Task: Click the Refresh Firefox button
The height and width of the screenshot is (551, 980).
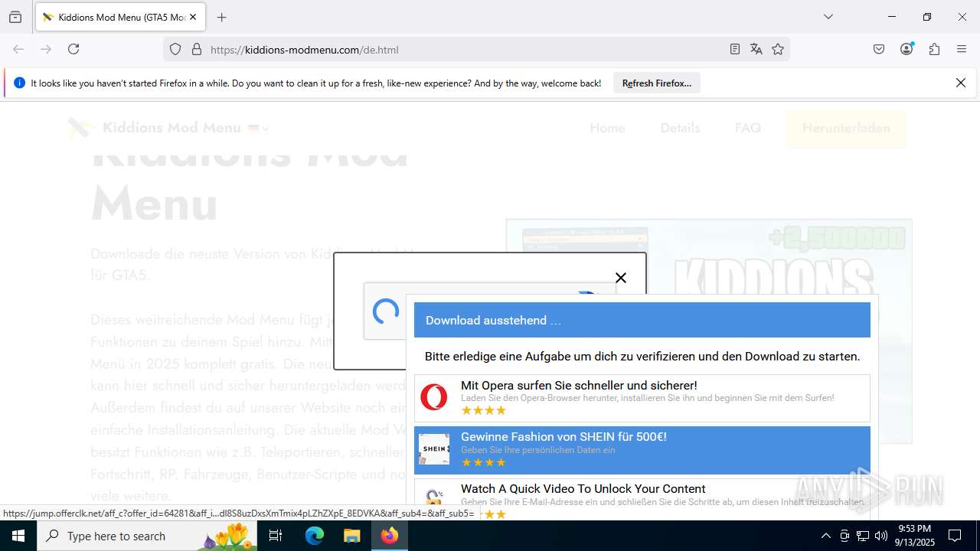Action: [x=657, y=83]
